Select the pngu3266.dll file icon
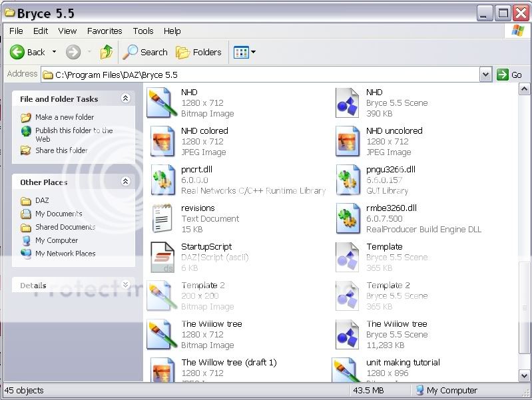Viewport: 532px width, 400px height. [348, 180]
